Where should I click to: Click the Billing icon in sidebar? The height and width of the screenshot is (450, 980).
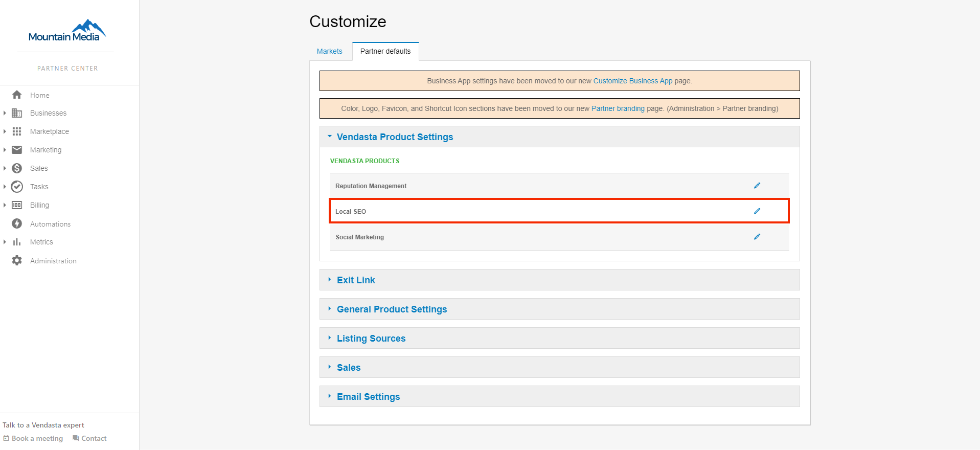pyautogui.click(x=17, y=205)
